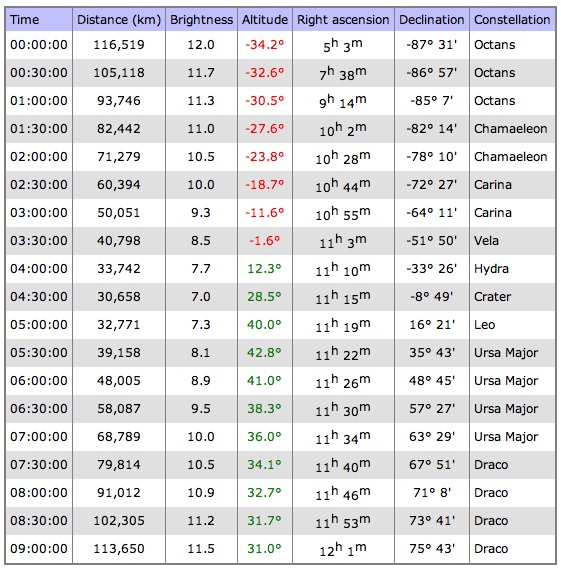This screenshot has height=571, width=561.
Task: Select distance value 30,658
Action: point(119,297)
